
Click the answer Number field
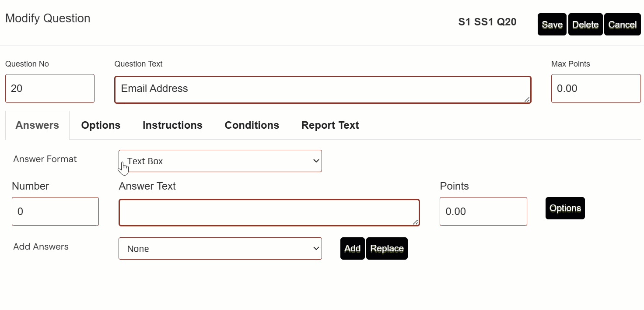pyautogui.click(x=55, y=211)
